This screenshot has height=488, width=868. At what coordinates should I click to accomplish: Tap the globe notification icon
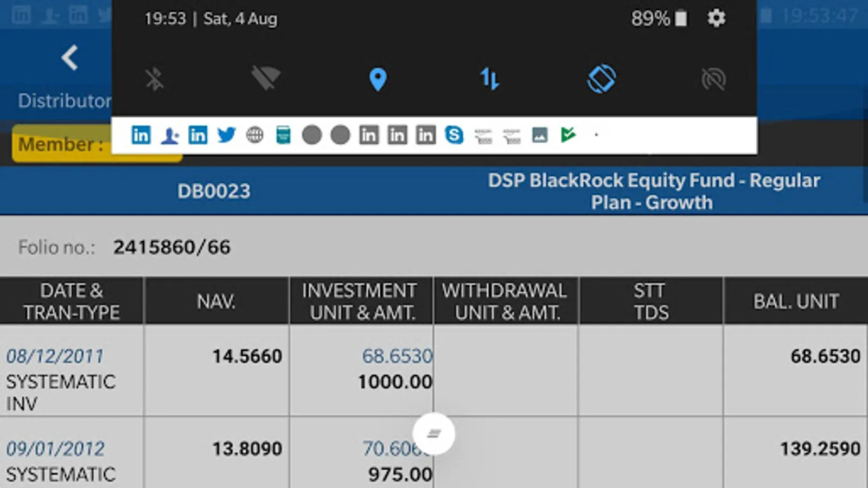tap(254, 135)
